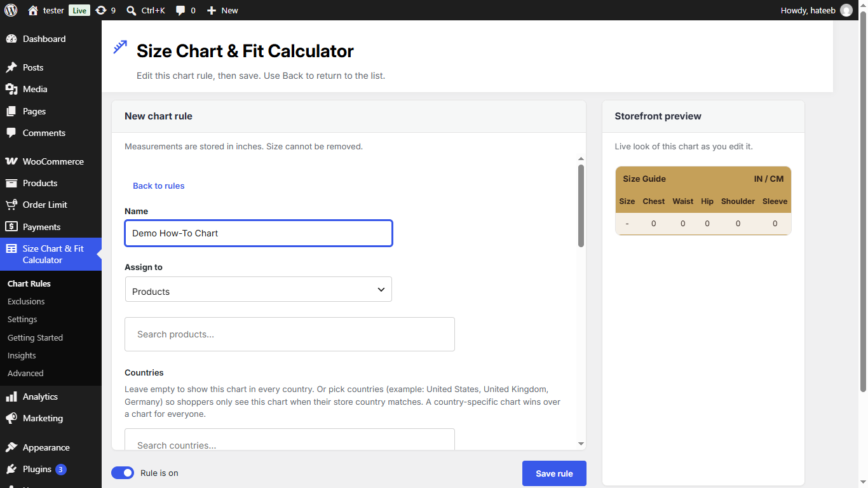Click the form panel scroll down arrow

tap(581, 444)
